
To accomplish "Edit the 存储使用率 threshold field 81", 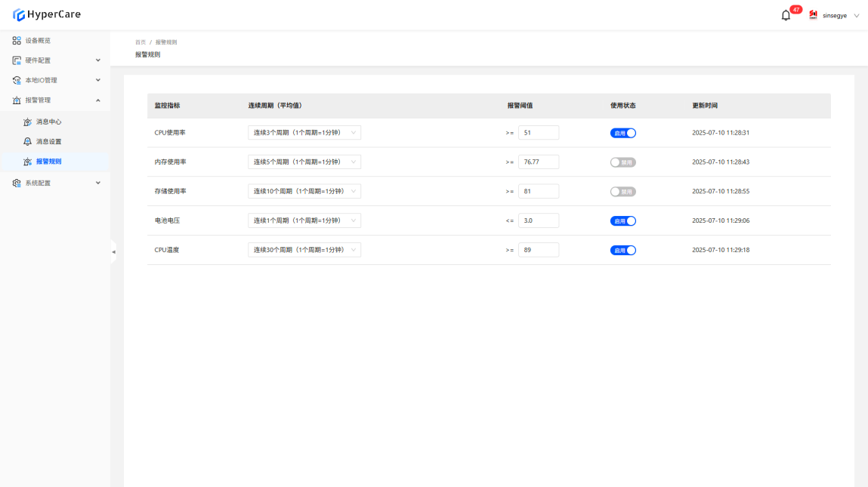I will tap(539, 192).
